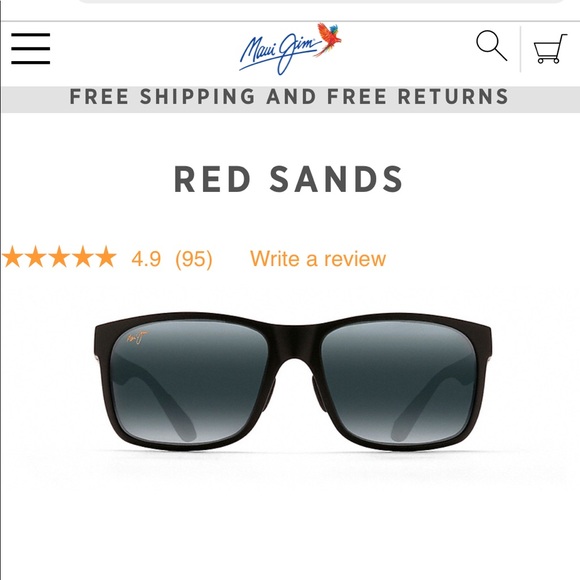This screenshot has height=580, width=580.
Task: Open the hamburger navigation menu
Action: point(30,48)
